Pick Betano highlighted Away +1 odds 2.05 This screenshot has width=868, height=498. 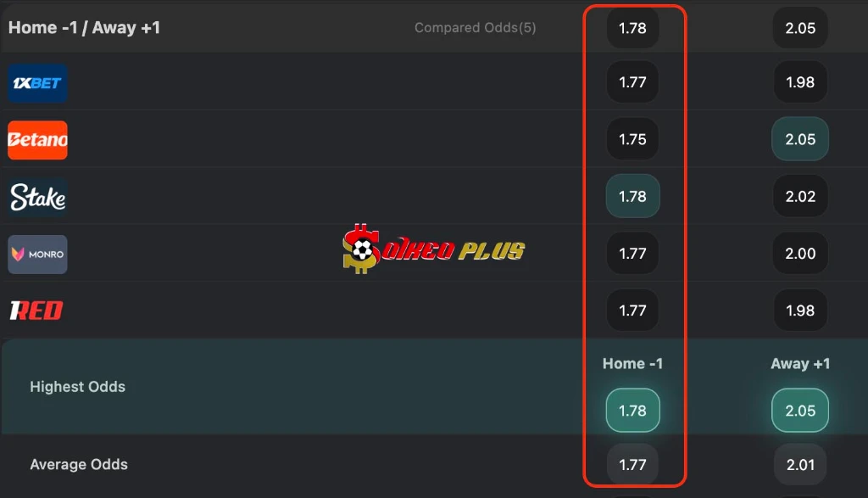click(x=800, y=139)
